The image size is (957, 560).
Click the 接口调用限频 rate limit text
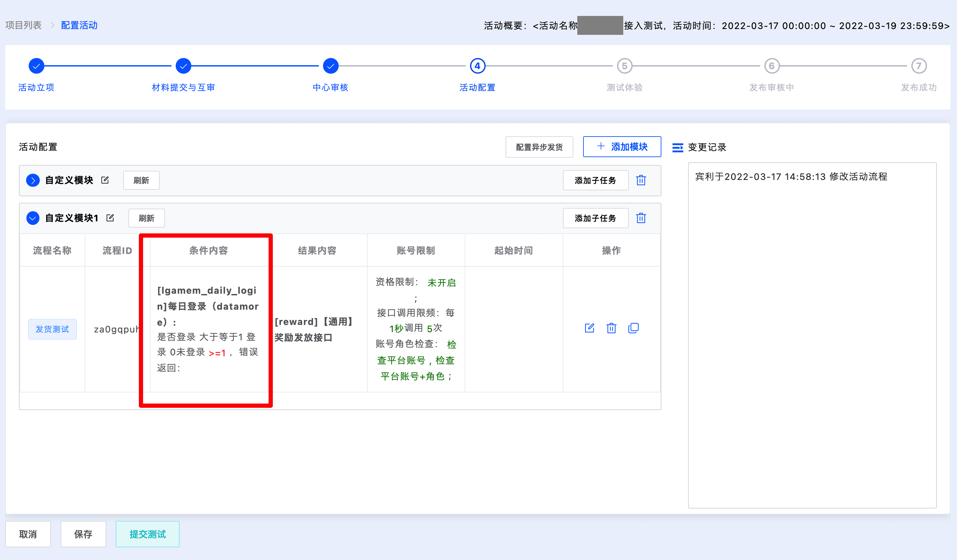(x=416, y=320)
